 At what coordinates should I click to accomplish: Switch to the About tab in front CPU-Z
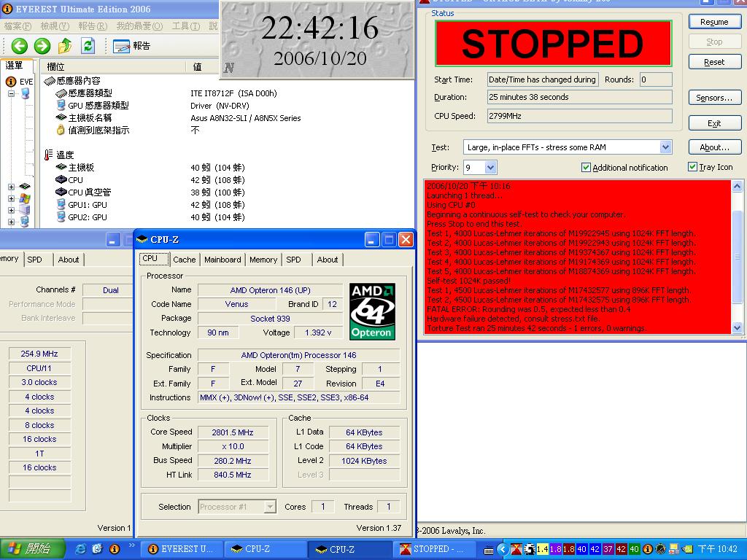click(328, 260)
